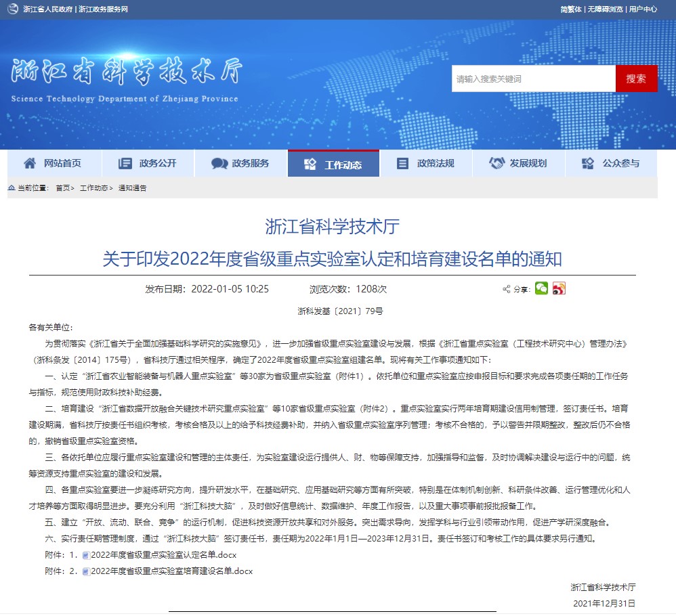
Task: Click the 政策法规 document icon
Action: pyautogui.click(x=402, y=163)
